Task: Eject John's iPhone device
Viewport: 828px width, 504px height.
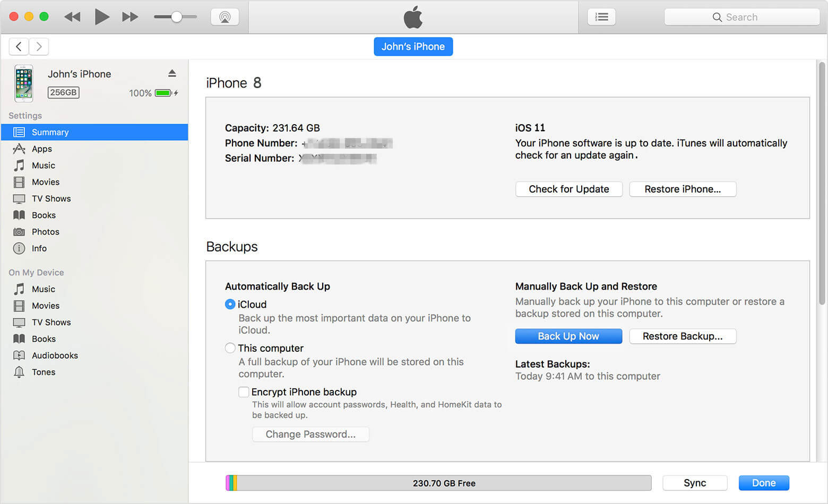Action: (172, 73)
